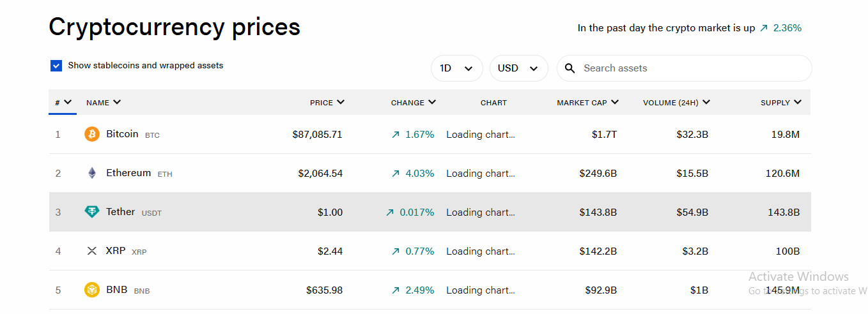This screenshot has width=868, height=314.
Task: Click the up arrow next to 1.67%
Action: [396, 135]
